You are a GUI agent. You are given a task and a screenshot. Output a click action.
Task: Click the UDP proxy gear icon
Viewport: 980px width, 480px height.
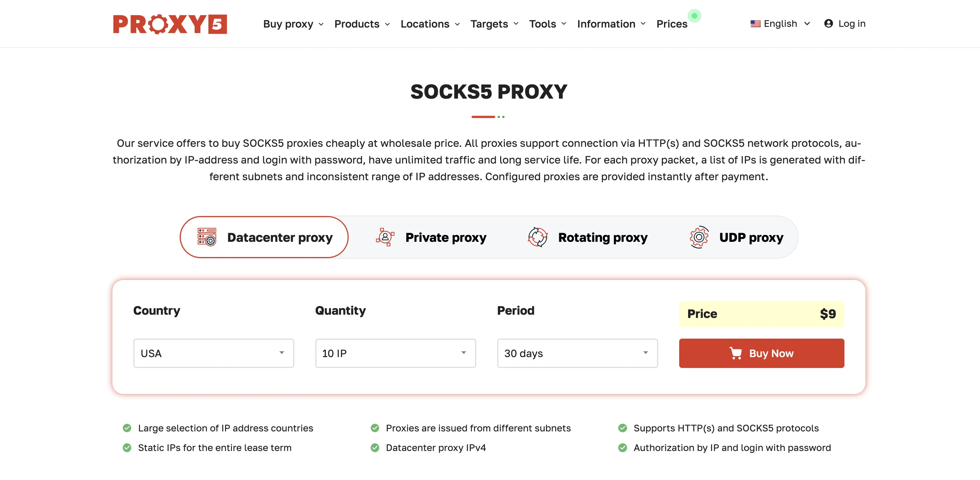699,237
